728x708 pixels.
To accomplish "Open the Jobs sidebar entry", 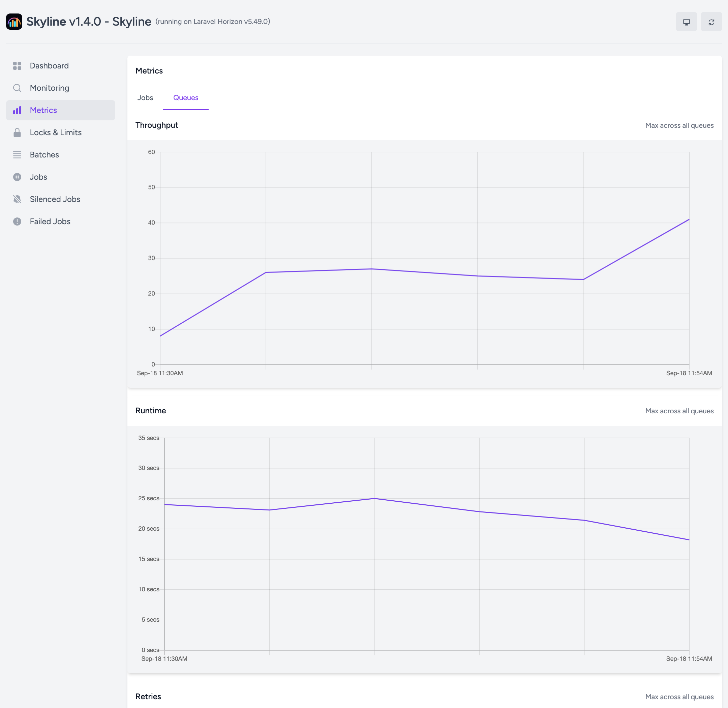I will coord(61,177).
